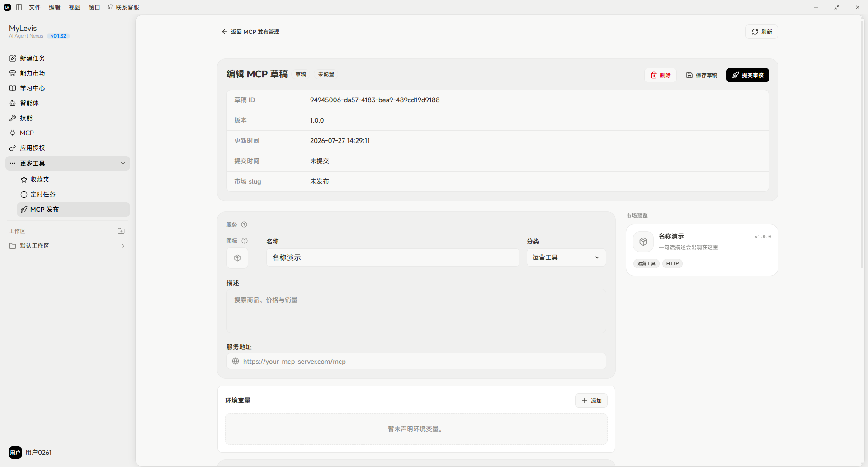This screenshot has width=868, height=467.
Task: Expand 默认工作区 chevron
Action: click(x=123, y=246)
